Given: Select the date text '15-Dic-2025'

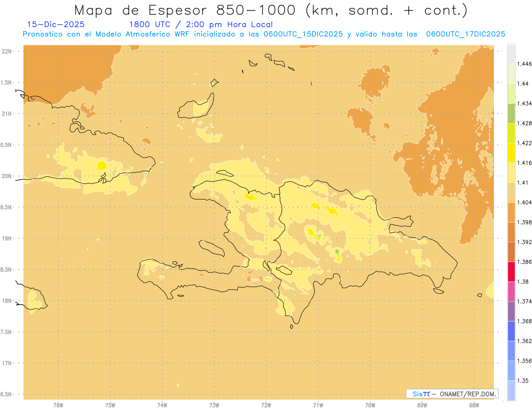Looking at the screenshot, I should click(56, 24).
